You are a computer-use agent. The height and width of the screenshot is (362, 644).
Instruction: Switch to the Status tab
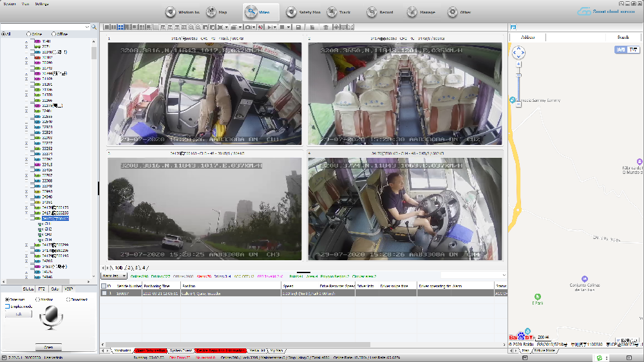pos(28,289)
